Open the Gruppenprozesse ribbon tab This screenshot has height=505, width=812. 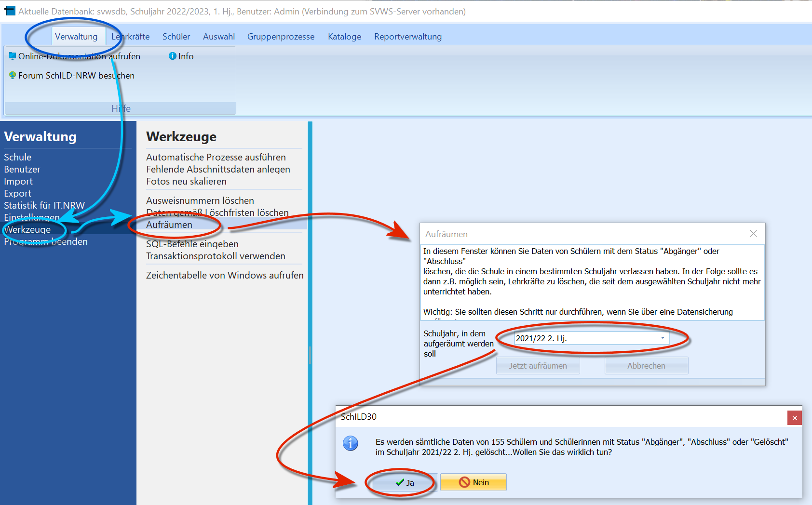(x=281, y=37)
